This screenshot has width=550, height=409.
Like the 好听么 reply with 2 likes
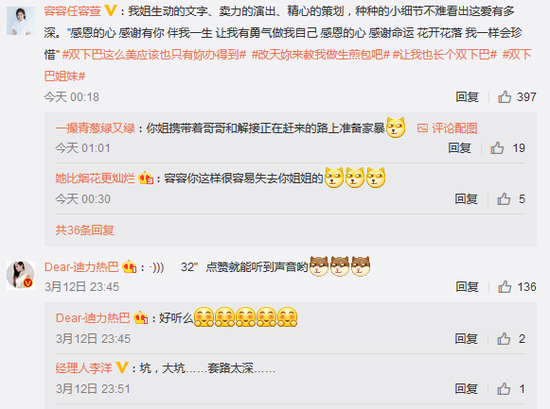[503, 339]
